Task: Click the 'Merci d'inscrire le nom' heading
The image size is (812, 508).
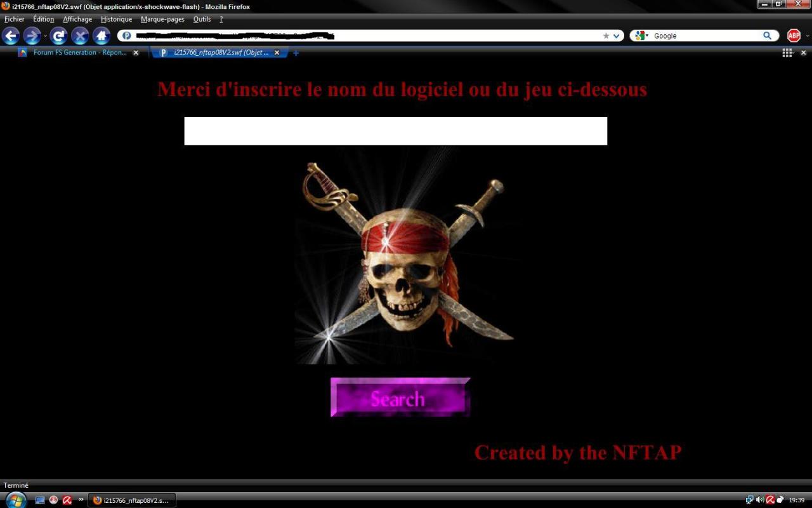Action: point(402,90)
